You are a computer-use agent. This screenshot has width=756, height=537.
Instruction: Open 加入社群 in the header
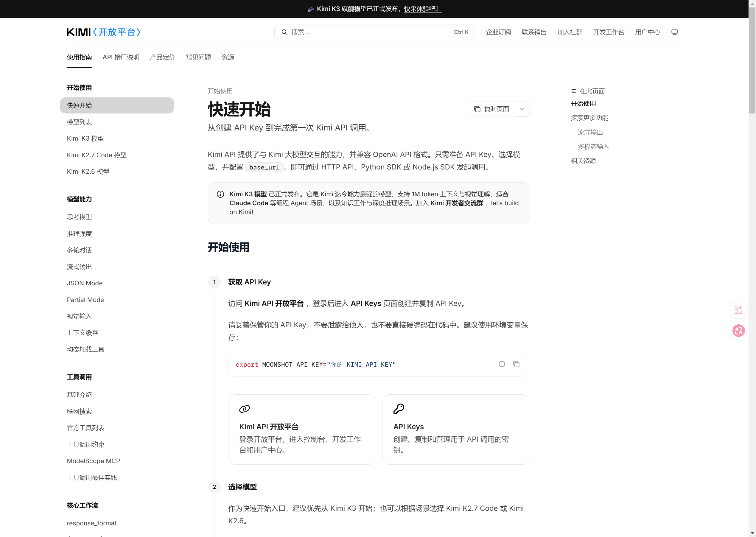point(570,32)
